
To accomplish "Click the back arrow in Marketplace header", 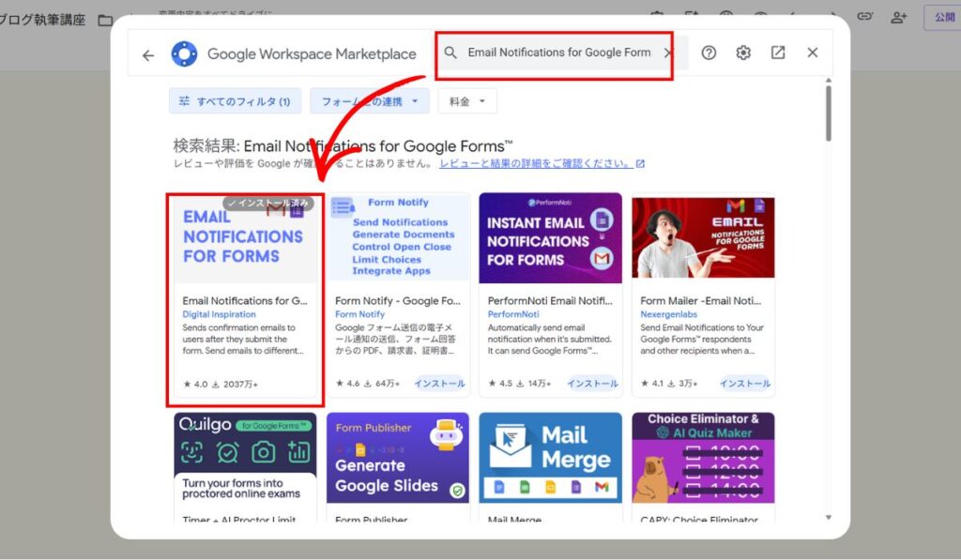I will coord(148,54).
